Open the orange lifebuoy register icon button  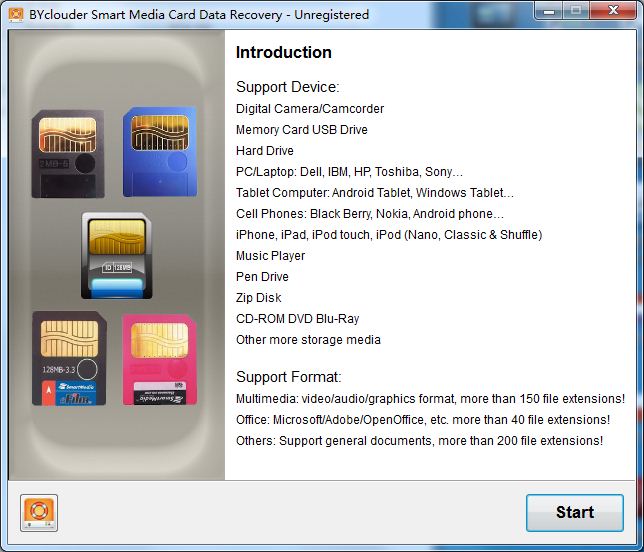click(39, 513)
